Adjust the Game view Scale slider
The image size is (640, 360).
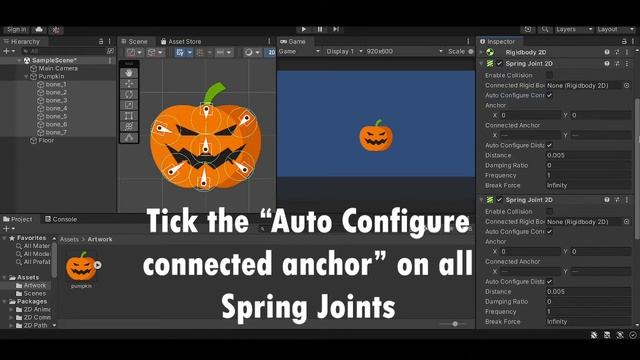pos(471,51)
